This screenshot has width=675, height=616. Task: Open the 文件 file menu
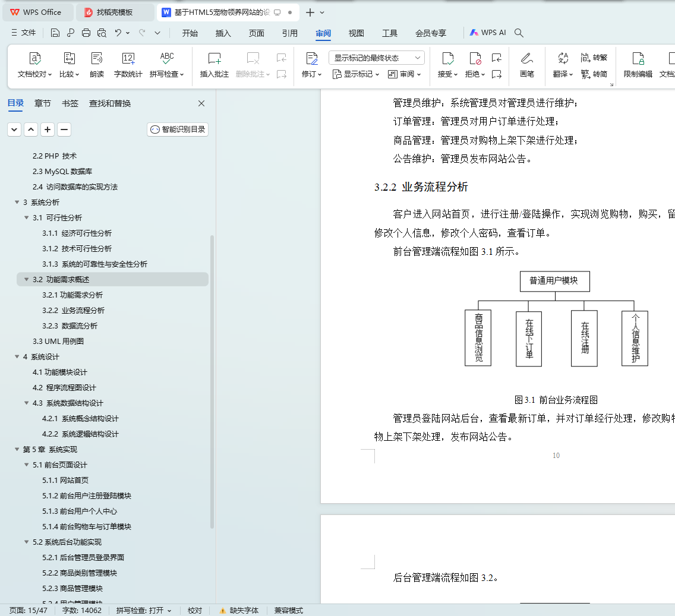(24, 33)
